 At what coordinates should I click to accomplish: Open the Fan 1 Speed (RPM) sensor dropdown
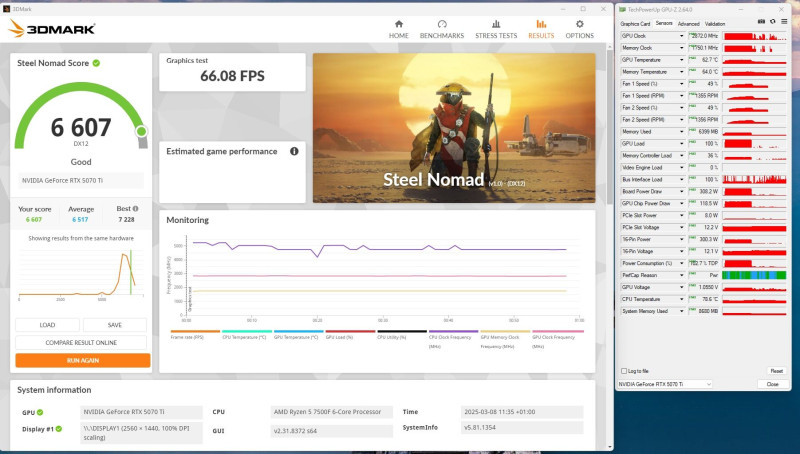coord(681,96)
